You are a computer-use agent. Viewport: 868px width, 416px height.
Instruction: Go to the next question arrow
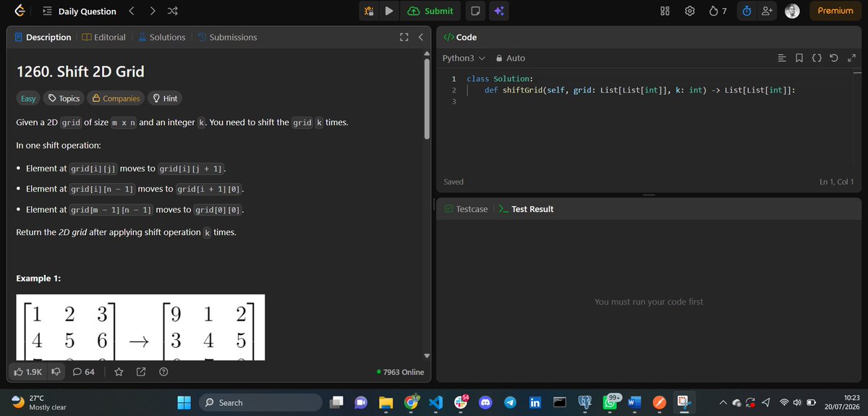[x=153, y=11]
